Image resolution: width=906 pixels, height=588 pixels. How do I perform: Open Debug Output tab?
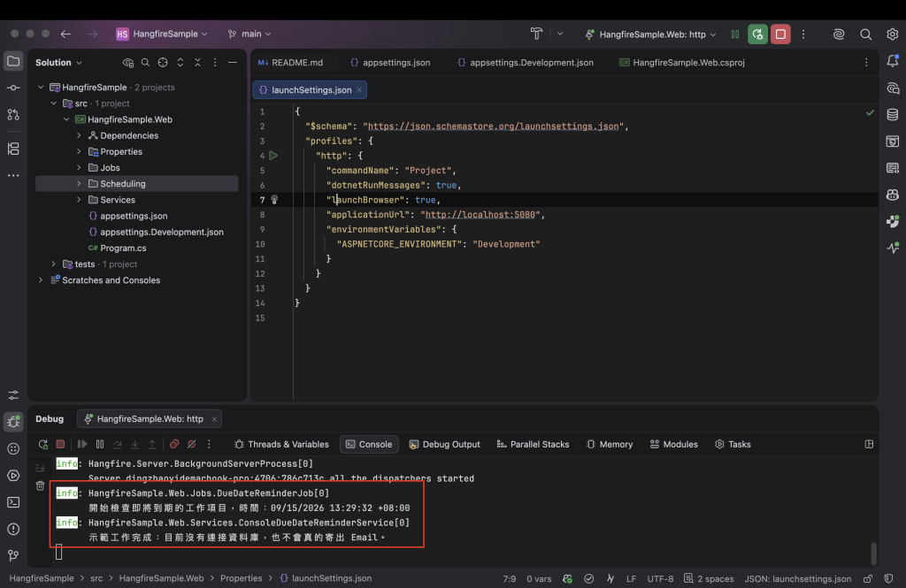[444, 444]
